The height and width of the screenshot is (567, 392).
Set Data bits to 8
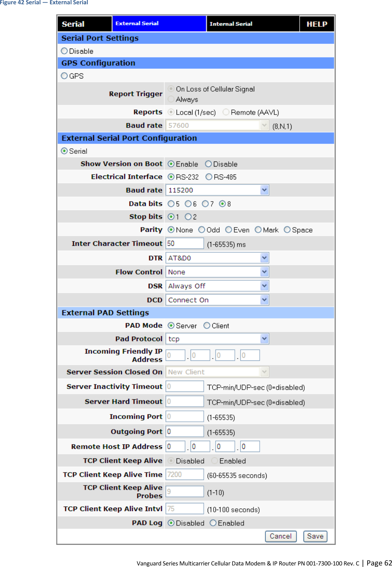(222, 203)
